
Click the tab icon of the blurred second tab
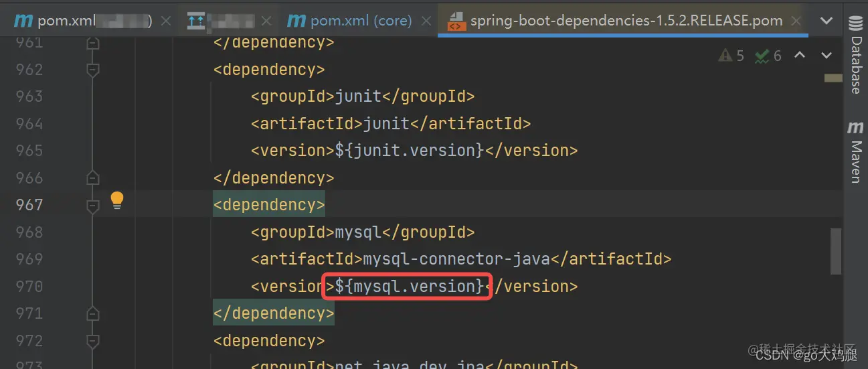pos(196,21)
